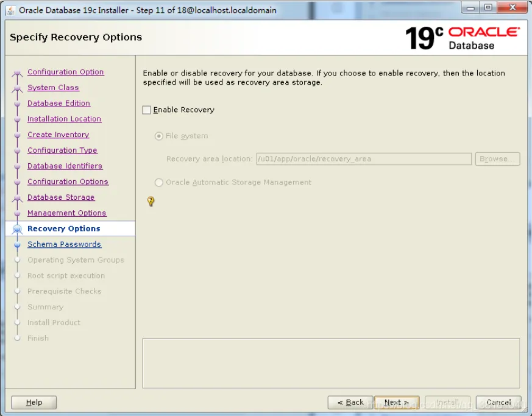Click Operating System Groups step label
Viewport: 532px width, 416px height.
point(76,259)
